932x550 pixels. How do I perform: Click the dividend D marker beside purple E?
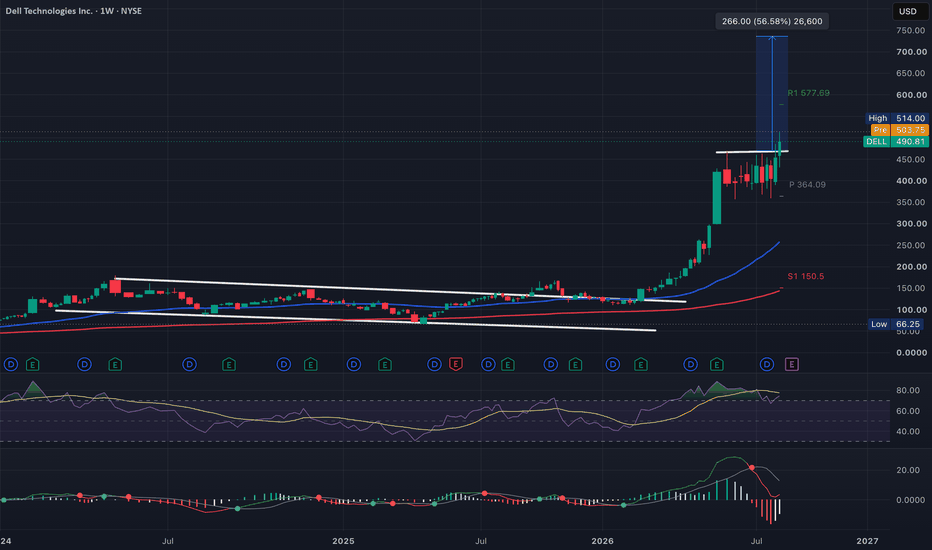pyautogui.click(x=767, y=364)
